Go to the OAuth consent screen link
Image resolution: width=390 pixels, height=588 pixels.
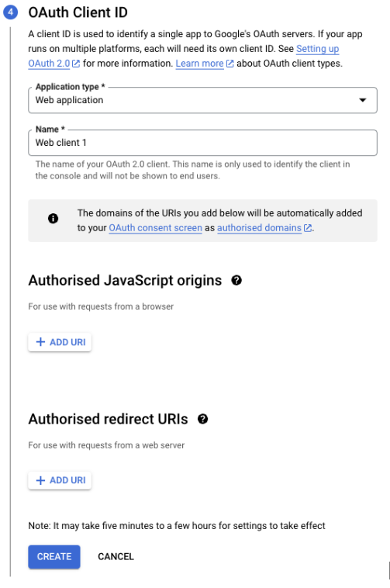pyautogui.click(x=156, y=227)
